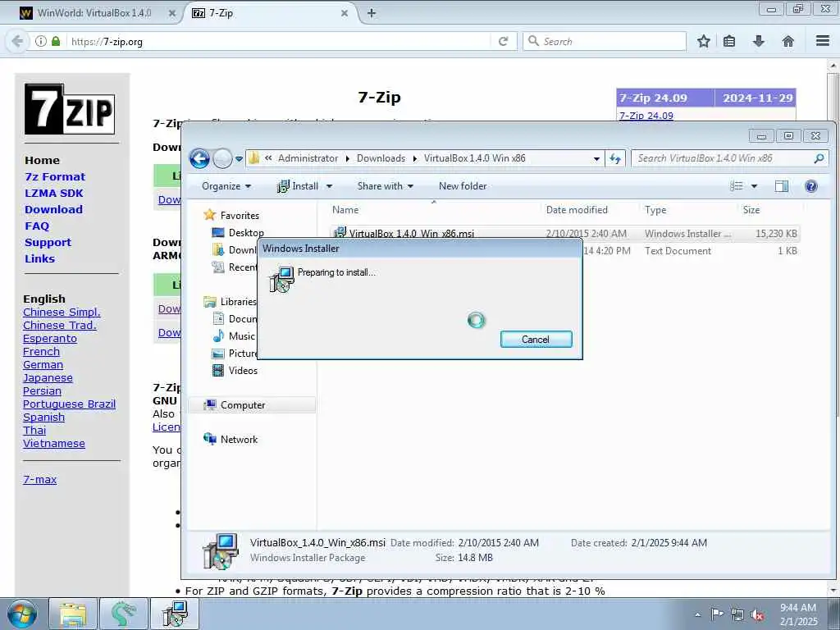Open a new browser tab
840x630 pixels.
point(372,13)
